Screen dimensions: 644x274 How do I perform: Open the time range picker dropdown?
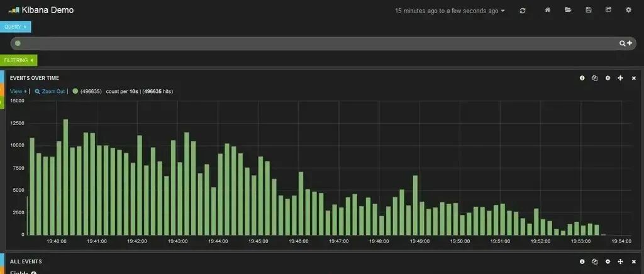(x=450, y=11)
